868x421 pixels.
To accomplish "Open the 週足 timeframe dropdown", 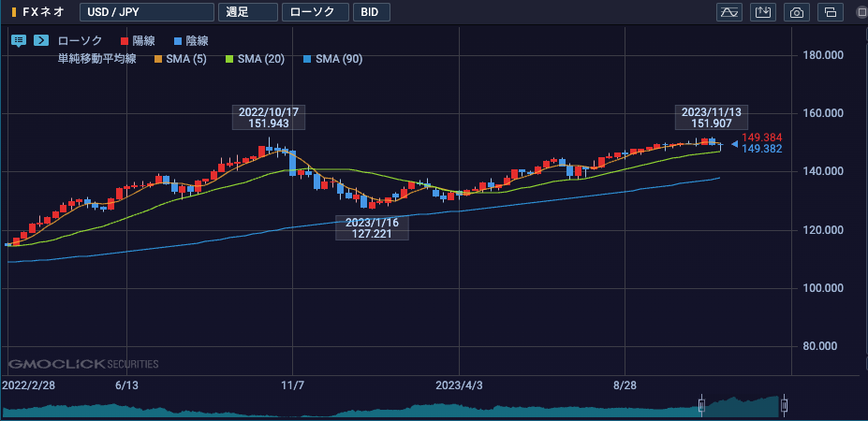I will [x=247, y=12].
